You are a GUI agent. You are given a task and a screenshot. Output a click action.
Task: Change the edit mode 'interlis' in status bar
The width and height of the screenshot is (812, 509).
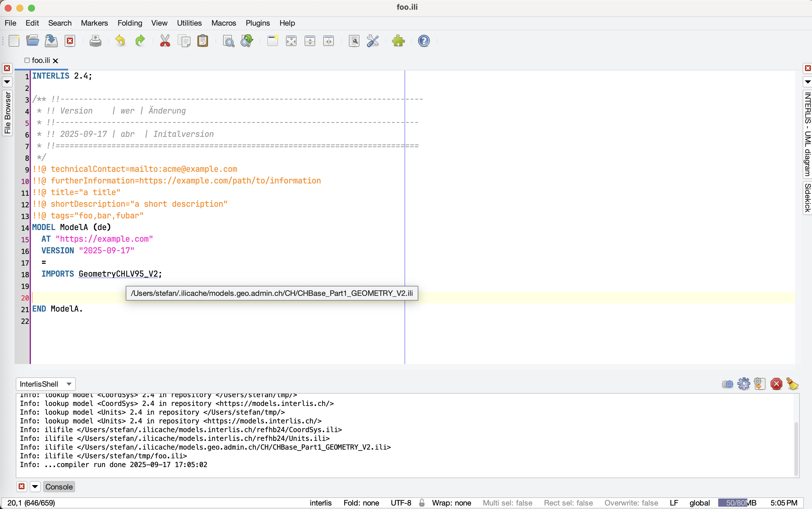tap(320, 503)
